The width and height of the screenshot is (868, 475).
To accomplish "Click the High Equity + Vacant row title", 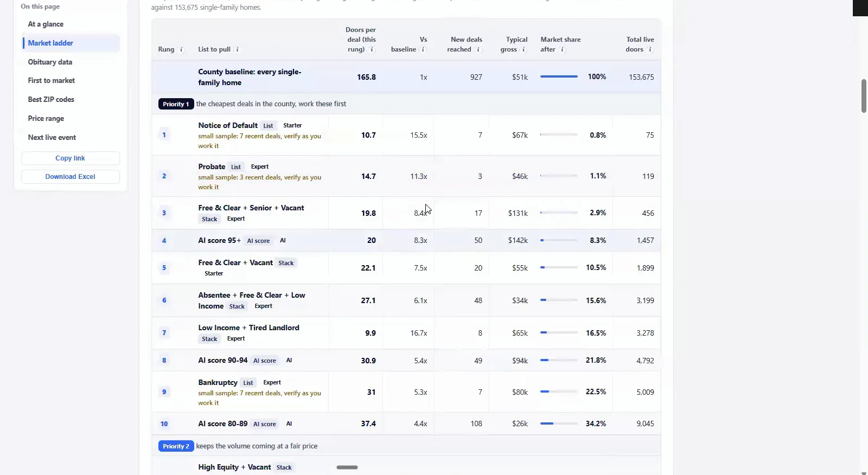I will point(234,467).
